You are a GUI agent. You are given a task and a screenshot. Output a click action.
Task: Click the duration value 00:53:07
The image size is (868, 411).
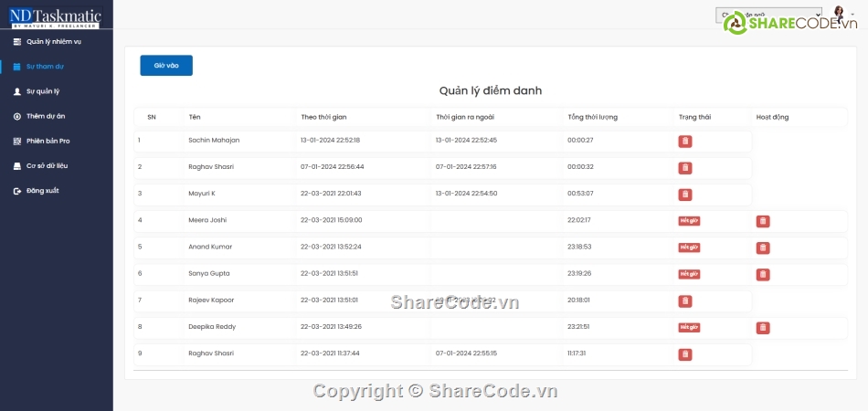pos(580,194)
